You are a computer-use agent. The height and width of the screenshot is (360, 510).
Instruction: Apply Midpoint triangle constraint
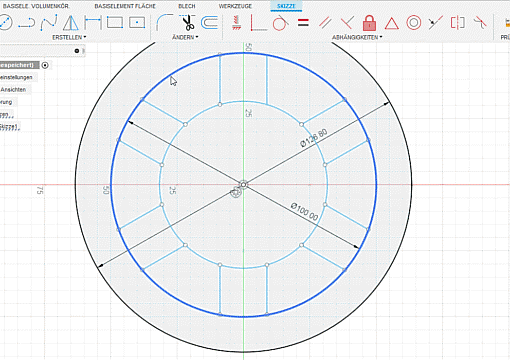[x=392, y=23]
